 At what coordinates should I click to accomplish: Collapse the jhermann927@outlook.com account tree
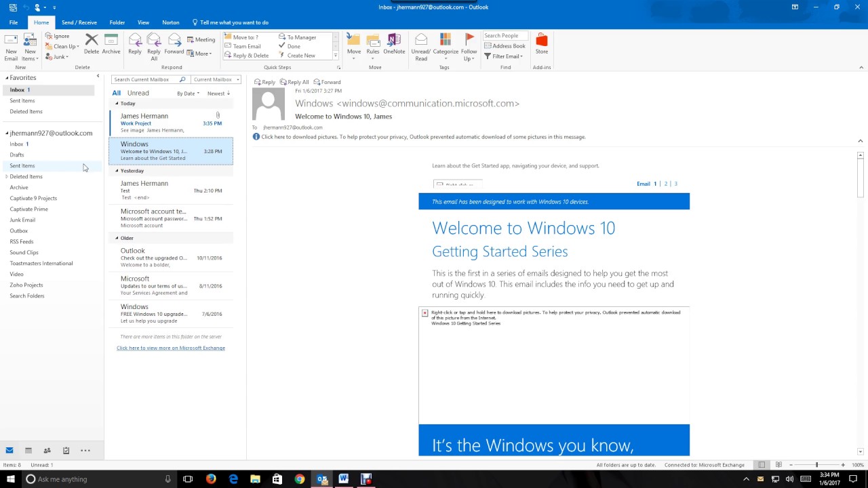tap(7, 134)
